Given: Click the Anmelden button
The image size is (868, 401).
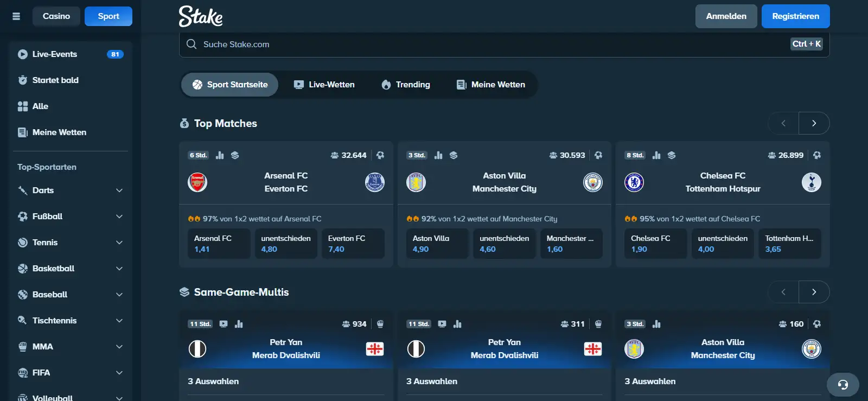Looking at the screenshot, I should (726, 16).
